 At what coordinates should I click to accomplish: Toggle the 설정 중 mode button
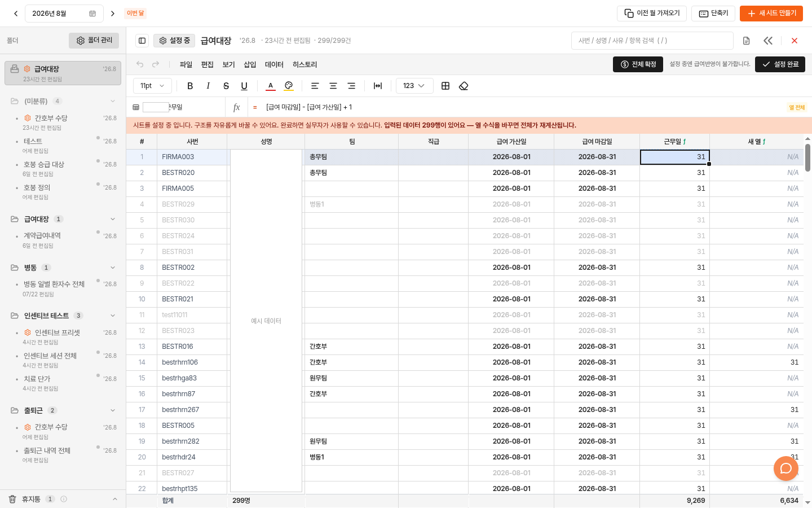point(174,41)
